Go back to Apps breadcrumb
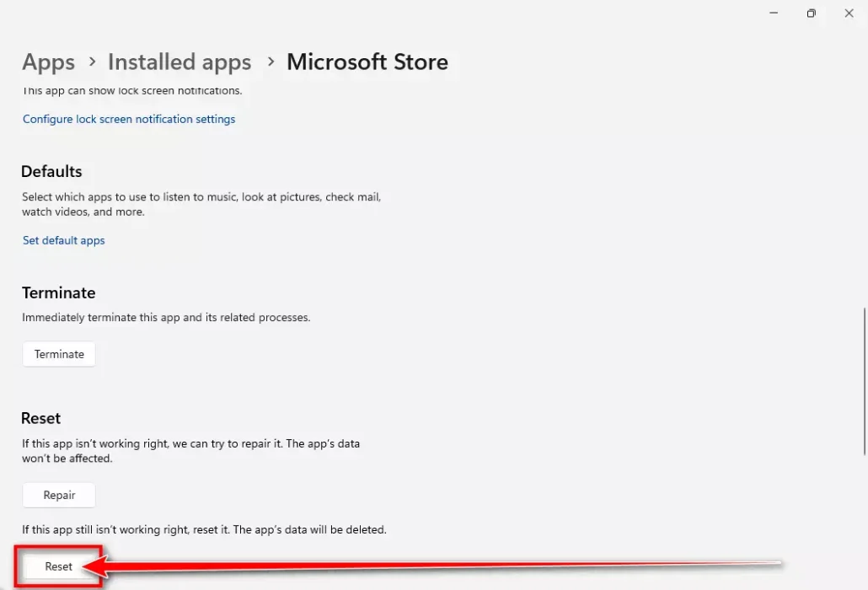This screenshot has height=590, width=868. click(x=48, y=62)
